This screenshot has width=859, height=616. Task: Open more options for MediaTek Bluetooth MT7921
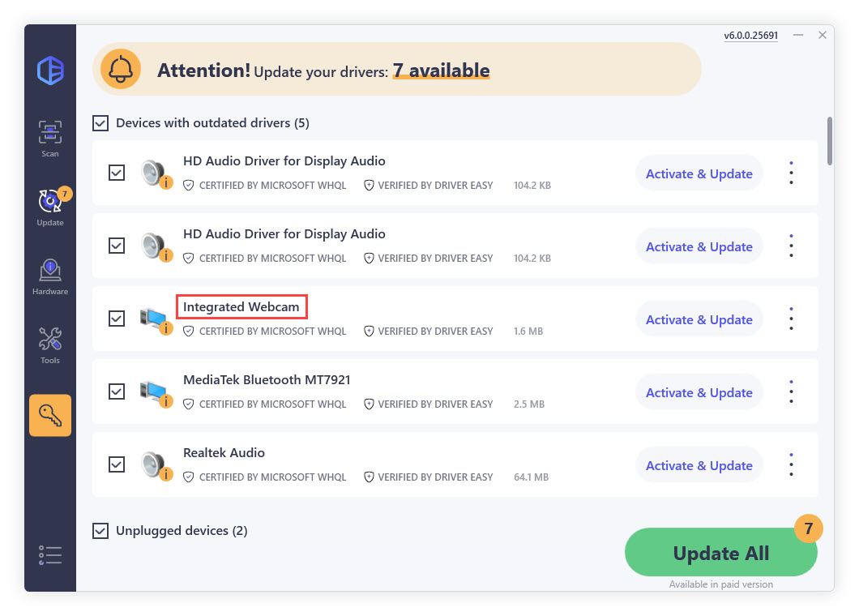[x=791, y=391]
